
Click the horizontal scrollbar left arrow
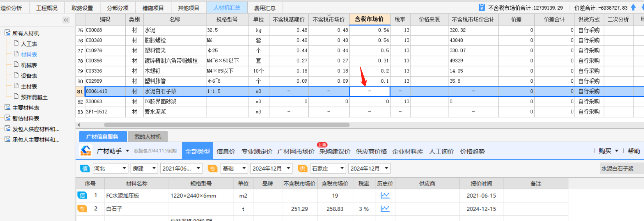(x=78, y=125)
